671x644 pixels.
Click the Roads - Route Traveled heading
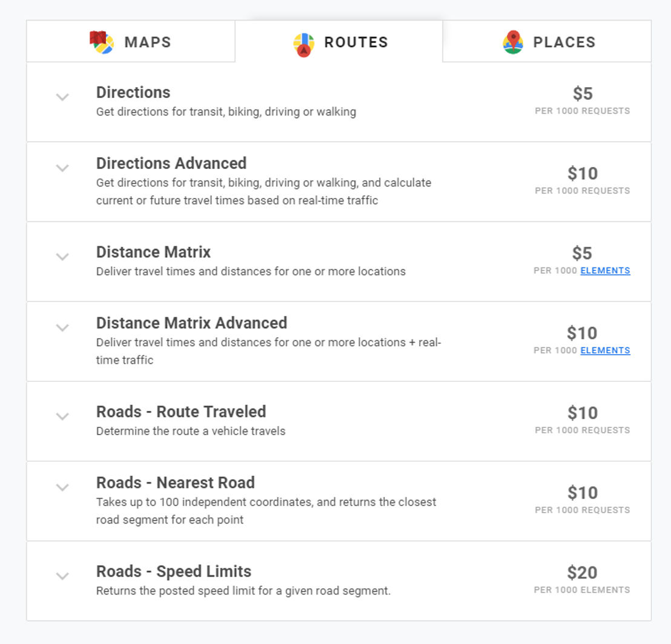(x=181, y=412)
